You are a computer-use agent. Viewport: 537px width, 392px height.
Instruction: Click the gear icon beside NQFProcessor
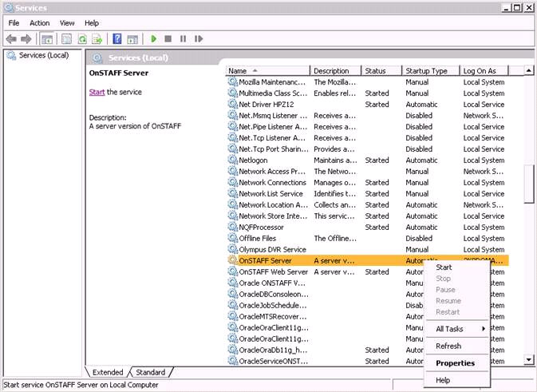click(x=233, y=227)
